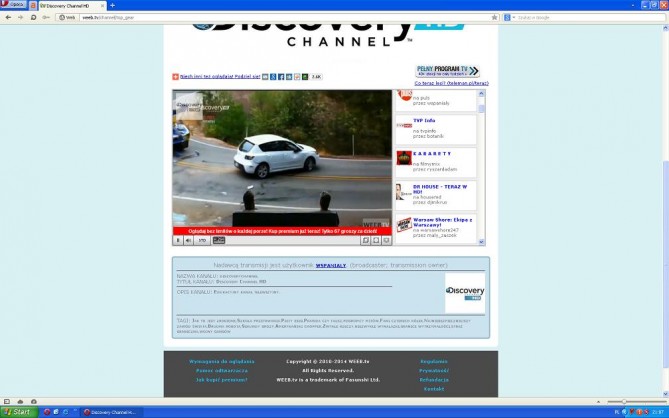Share the channel on Facebook
Screen dimensions: 669x418
click(x=281, y=77)
